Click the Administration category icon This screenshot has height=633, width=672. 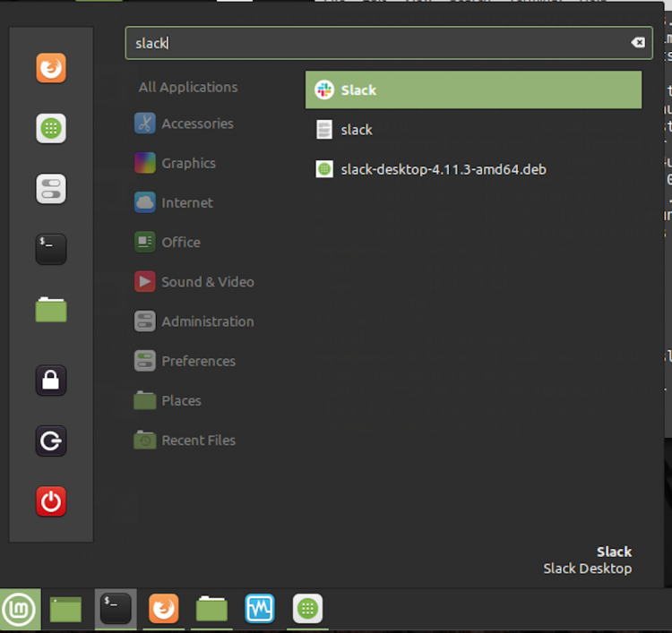(145, 321)
